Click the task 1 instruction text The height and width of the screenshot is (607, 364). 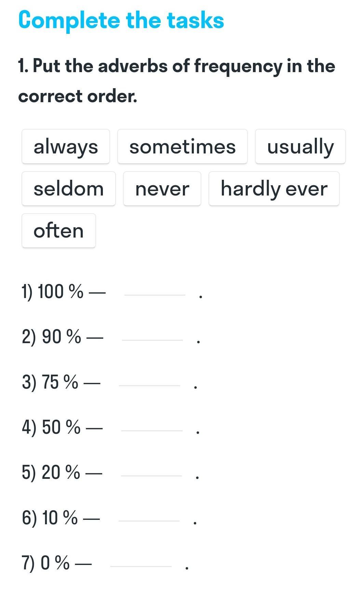point(177,81)
